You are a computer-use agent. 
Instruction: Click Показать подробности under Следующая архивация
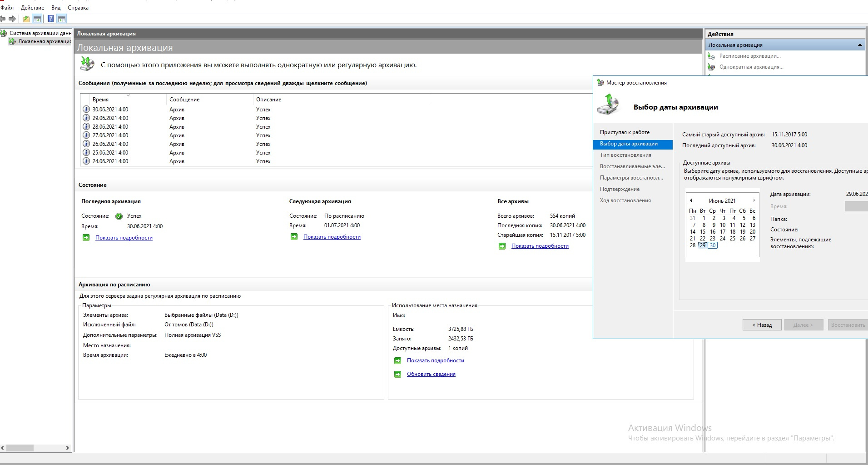(x=332, y=237)
